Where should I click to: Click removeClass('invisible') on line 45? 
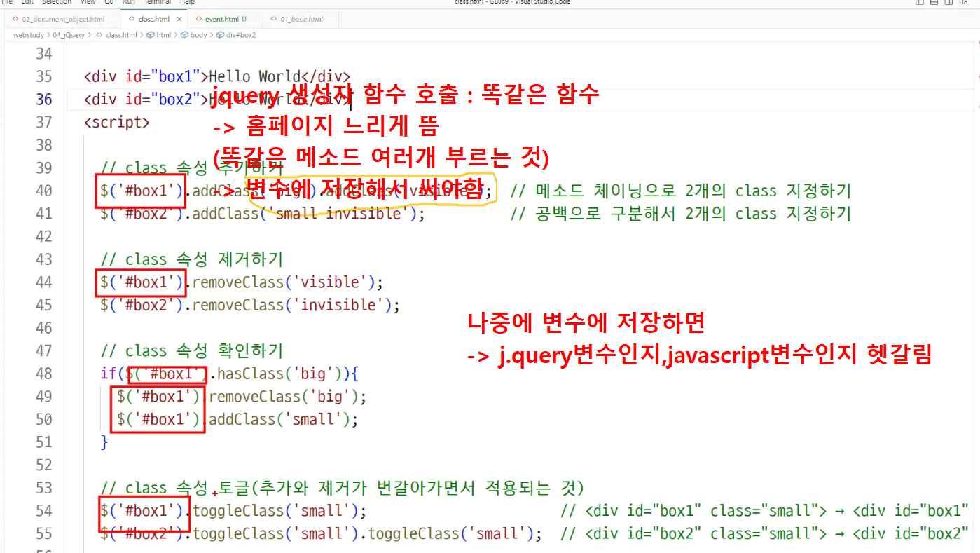[x=292, y=306]
